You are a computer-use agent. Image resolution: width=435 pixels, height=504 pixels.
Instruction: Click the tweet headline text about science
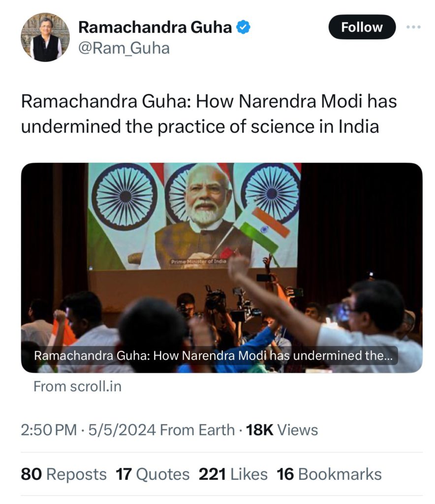[209, 114]
